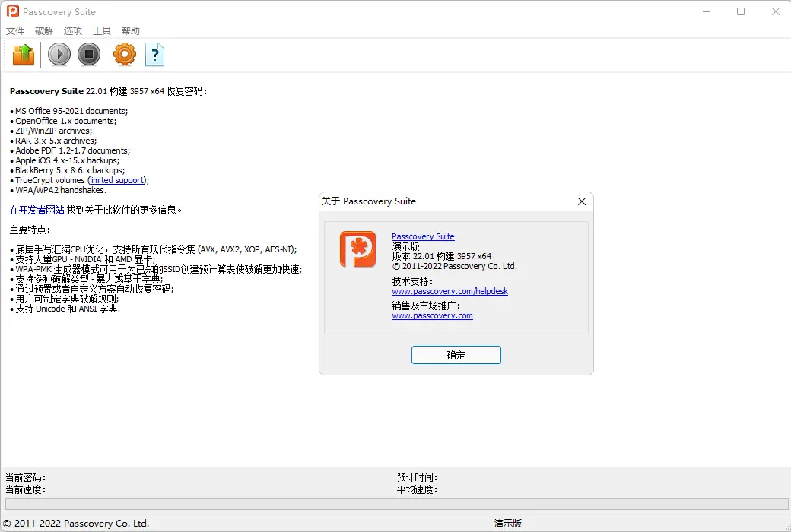Click the Passcovery Suite title bar app icon
Image resolution: width=791 pixels, height=532 pixels.
(x=13, y=11)
